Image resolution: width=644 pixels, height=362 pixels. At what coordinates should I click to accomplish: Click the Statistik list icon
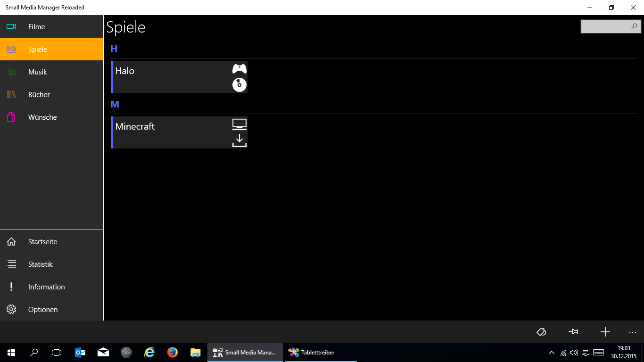tap(11, 264)
